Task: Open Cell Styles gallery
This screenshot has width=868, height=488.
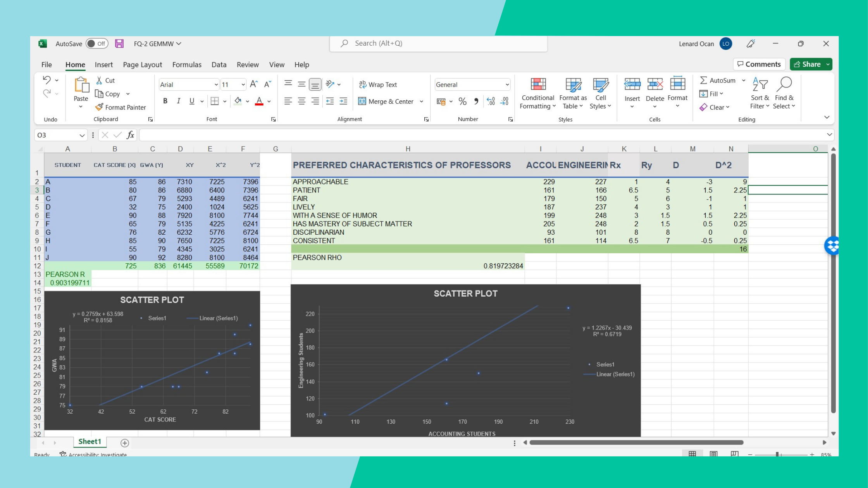Action: tap(601, 93)
